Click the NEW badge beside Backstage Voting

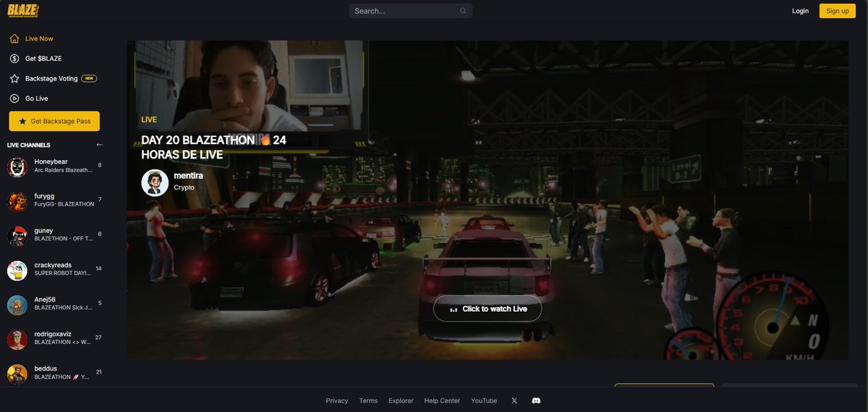click(89, 78)
